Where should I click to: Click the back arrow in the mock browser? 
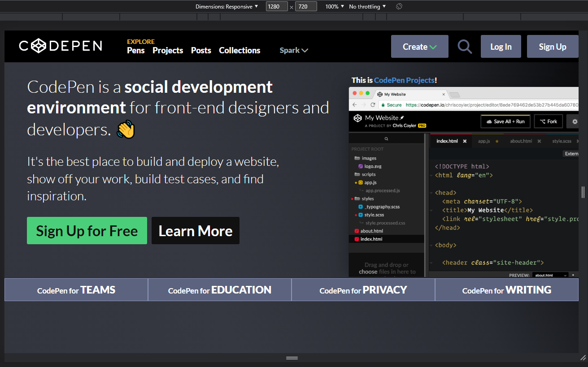[x=355, y=105]
